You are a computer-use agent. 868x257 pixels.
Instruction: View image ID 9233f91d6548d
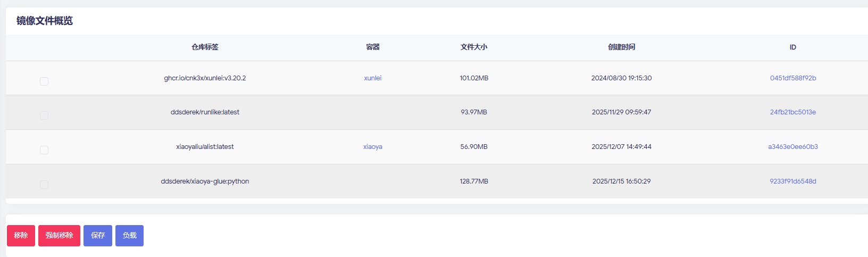[x=792, y=181]
